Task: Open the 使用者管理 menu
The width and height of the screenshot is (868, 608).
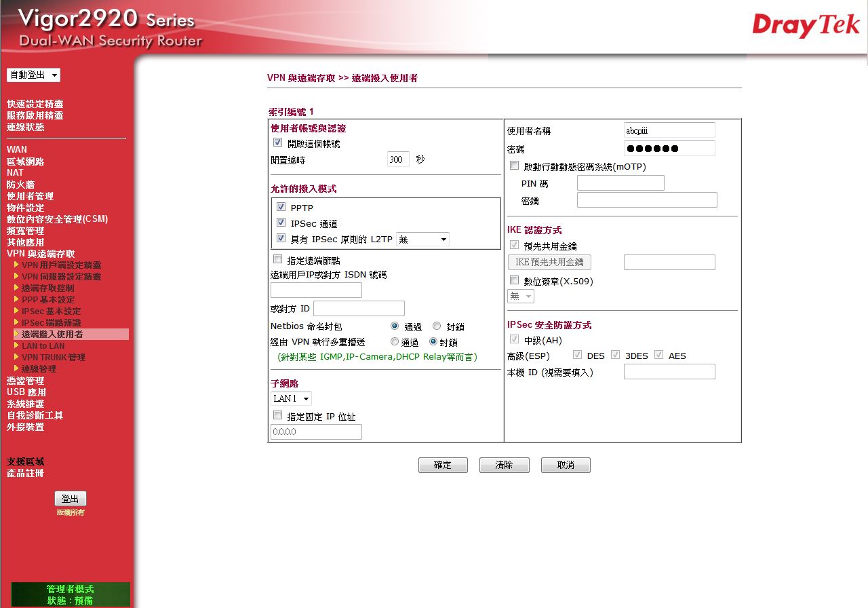Action: (31, 196)
